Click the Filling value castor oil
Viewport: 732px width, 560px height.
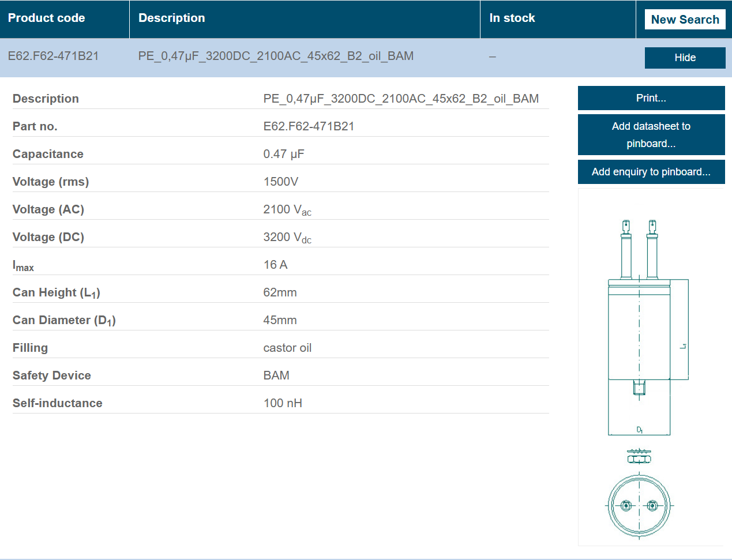[287, 347]
